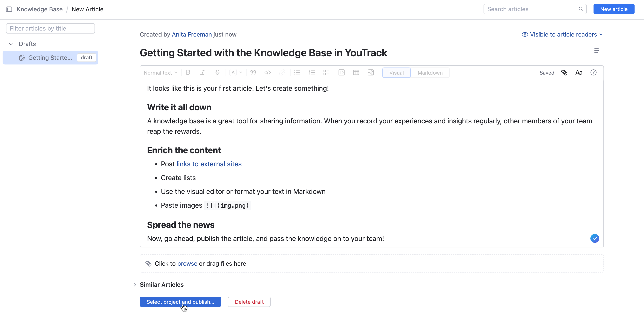This screenshot has width=644, height=322.
Task: Collapse the sidebar panel icon
Action: click(9, 9)
